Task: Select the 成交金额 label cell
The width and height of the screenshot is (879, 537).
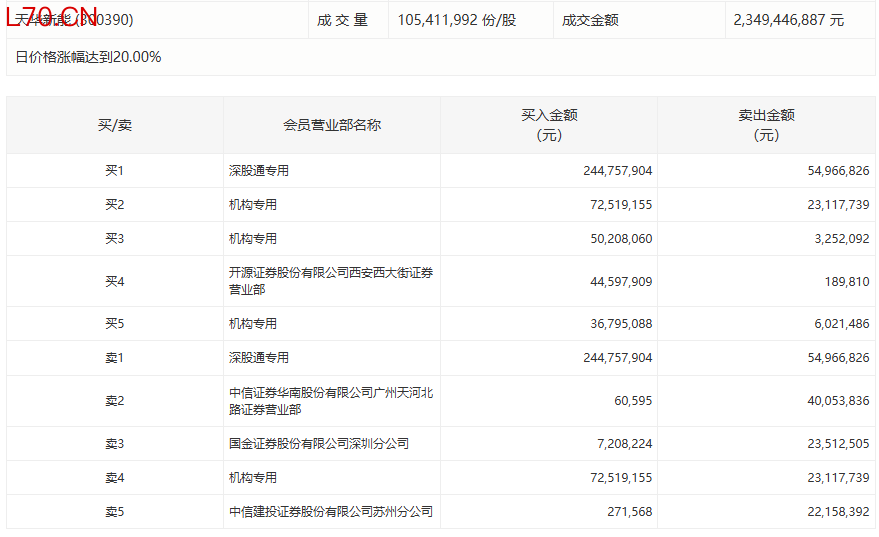Action: click(x=590, y=20)
